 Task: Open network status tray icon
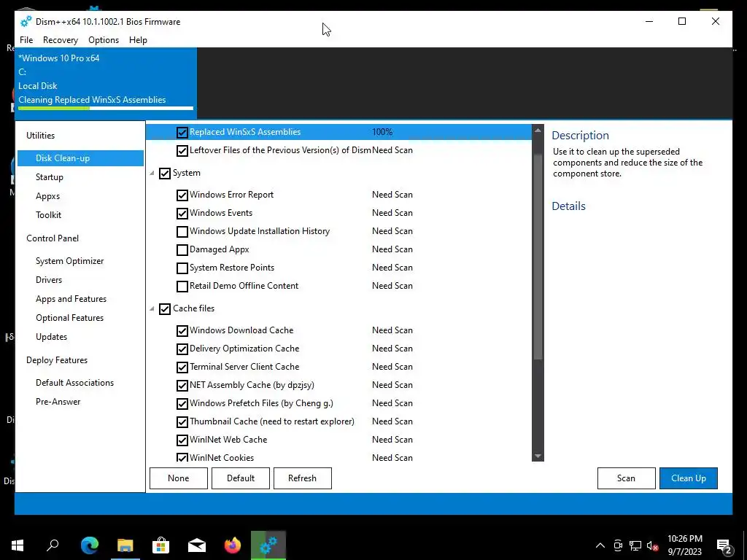635,545
